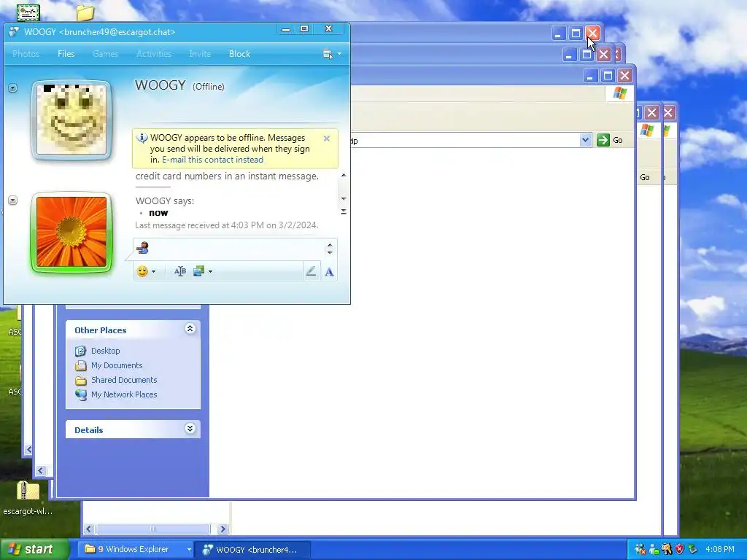
Task: Expand the Details panel
Action: [x=190, y=429]
